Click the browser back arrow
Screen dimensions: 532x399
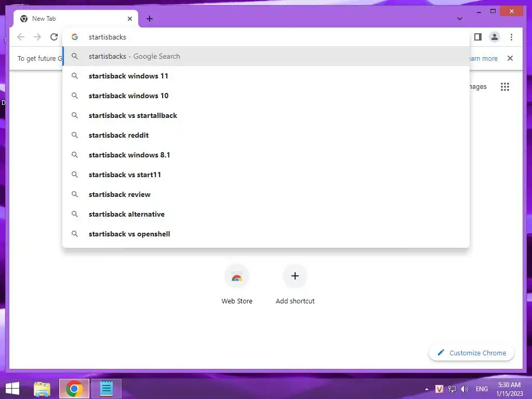click(x=21, y=37)
